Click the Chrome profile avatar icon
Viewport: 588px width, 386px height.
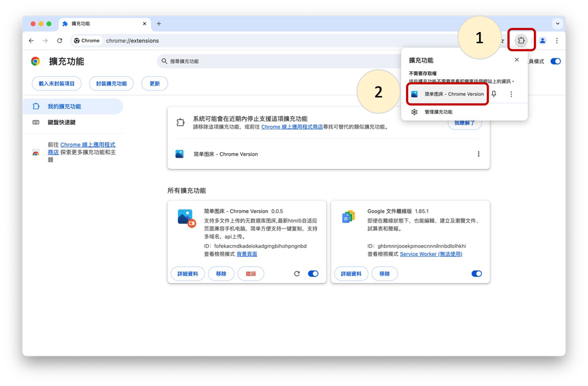pos(543,40)
